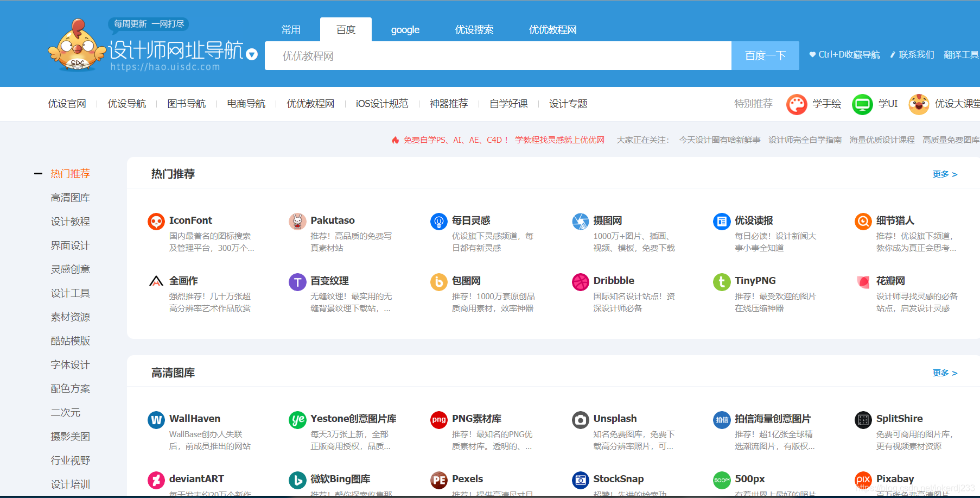Click the deviantART pink icon
The height and width of the screenshot is (498, 980).
(x=156, y=480)
